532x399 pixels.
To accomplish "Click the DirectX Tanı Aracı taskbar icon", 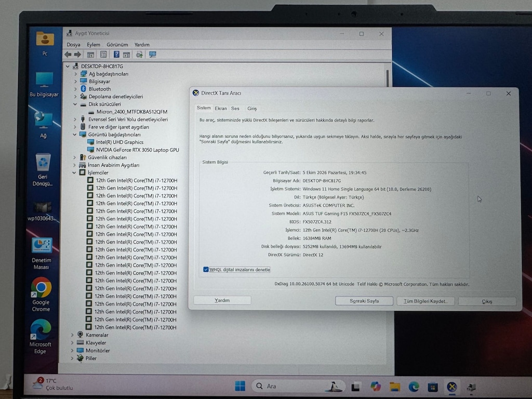I will [451, 387].
